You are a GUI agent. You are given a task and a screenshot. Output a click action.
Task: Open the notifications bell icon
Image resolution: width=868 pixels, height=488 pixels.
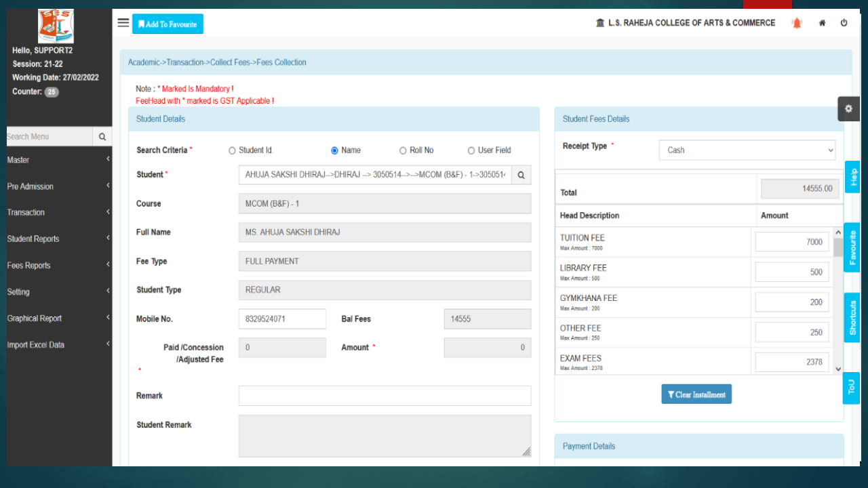(796, 22)
